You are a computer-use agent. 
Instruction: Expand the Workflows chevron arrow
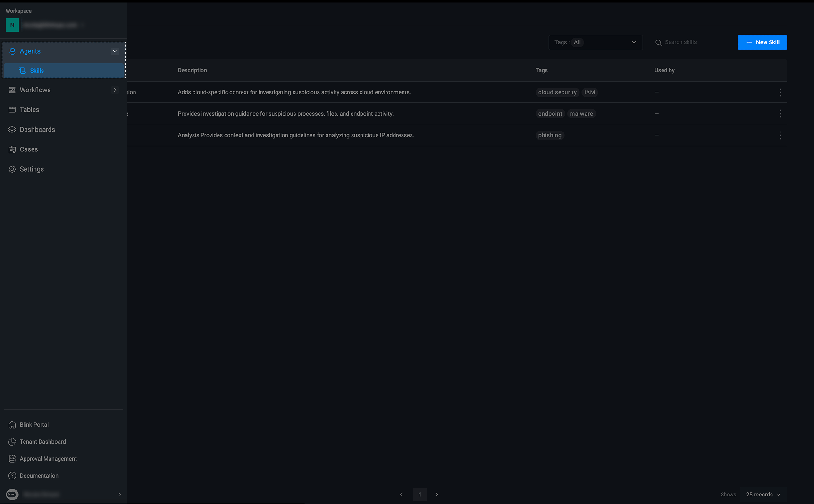[115, 90]
